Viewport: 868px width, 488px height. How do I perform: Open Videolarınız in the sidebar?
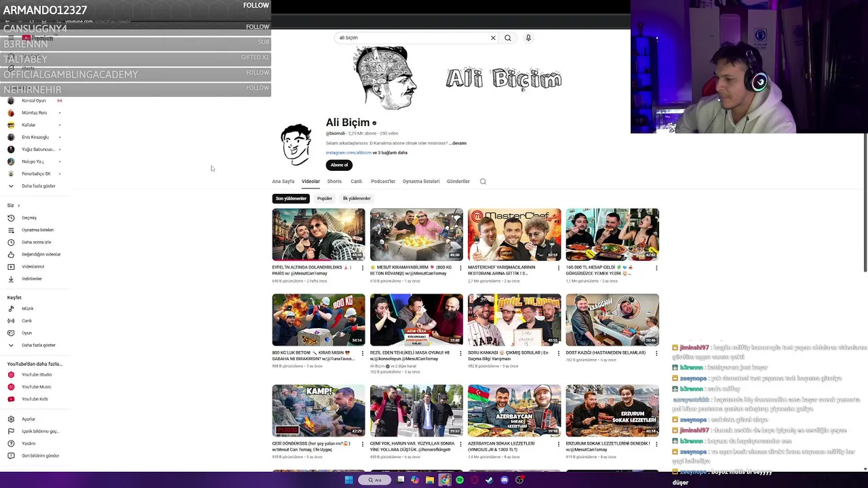click(34, 266)
